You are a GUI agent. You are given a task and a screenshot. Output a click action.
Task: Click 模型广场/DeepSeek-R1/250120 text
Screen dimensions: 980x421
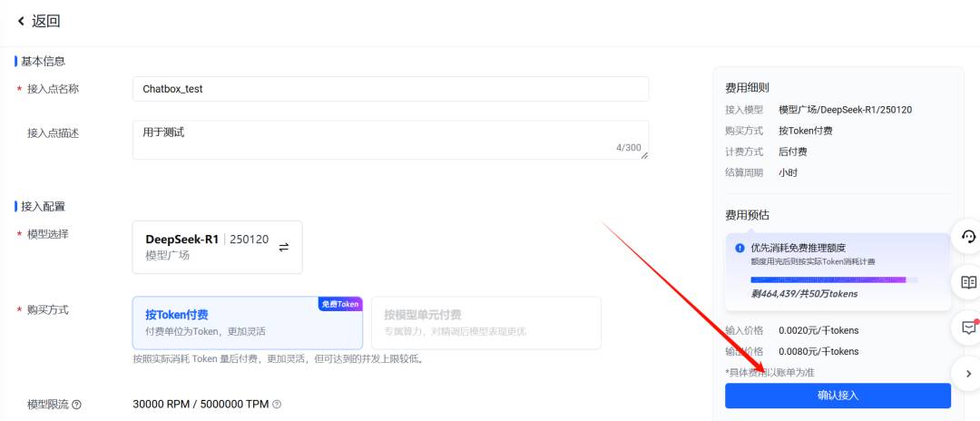click(x=846, y=109)
